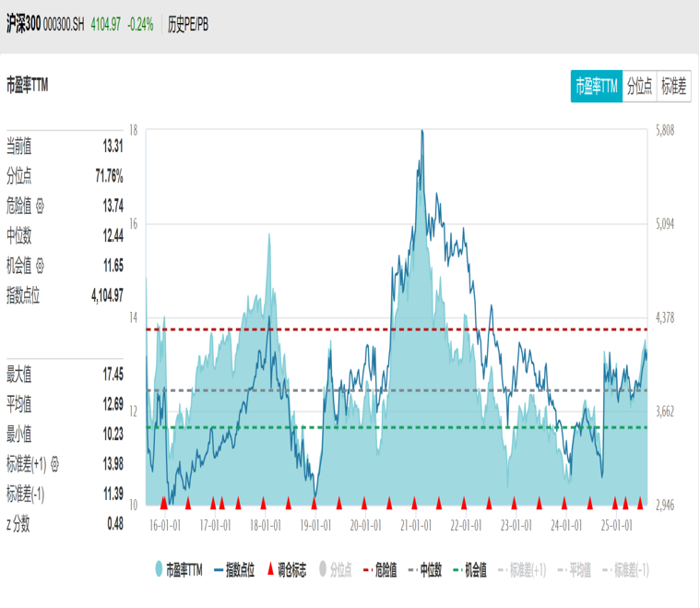This screenshot has width=700, height=608.
Task: Click 沪深300 index name in header
Action: click(24, 24)
